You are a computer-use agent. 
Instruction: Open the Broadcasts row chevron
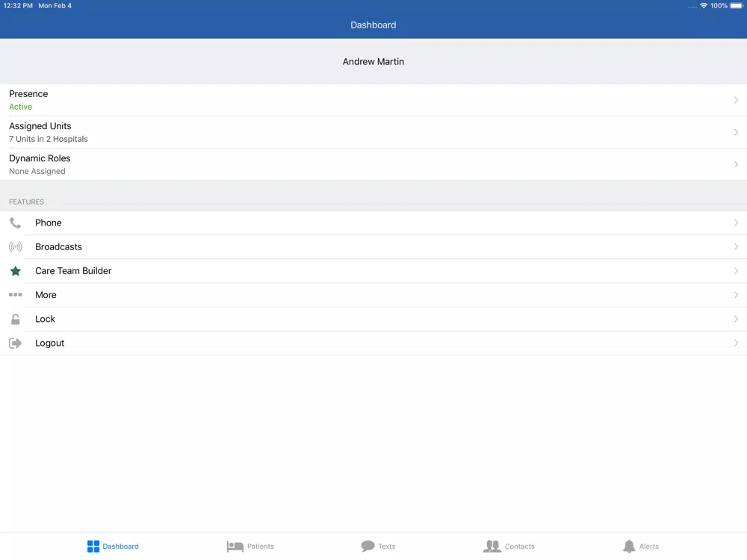[x=736, y=246]
